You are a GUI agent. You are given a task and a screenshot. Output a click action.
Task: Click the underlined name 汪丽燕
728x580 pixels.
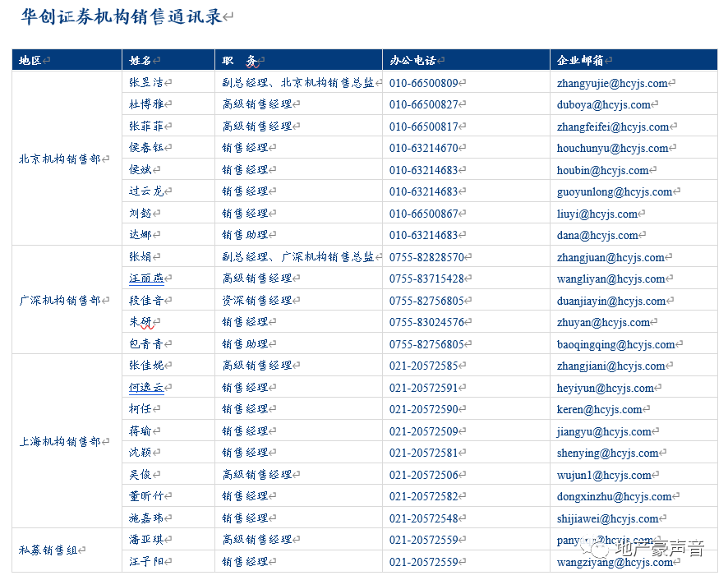tap(146, 278)
